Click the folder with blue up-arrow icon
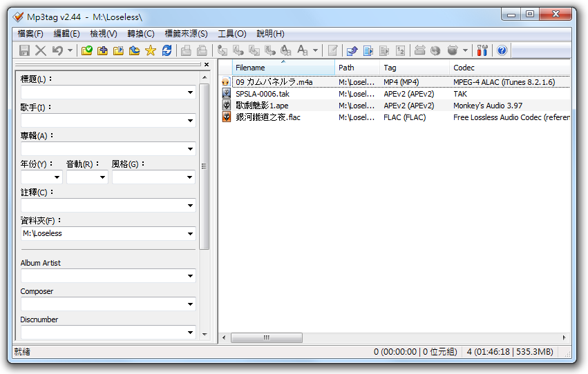Viewport: 588px width, 374px height. click(x=134, y=50)
